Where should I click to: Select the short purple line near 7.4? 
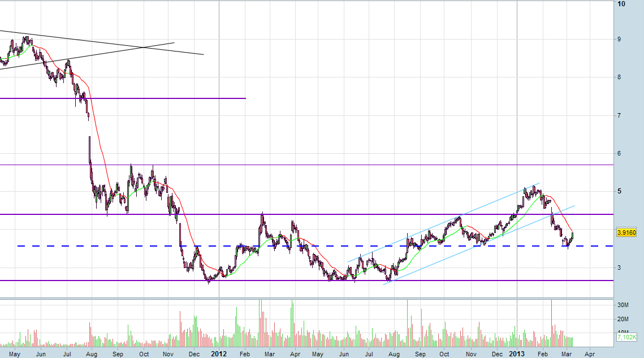click(123, 98)
